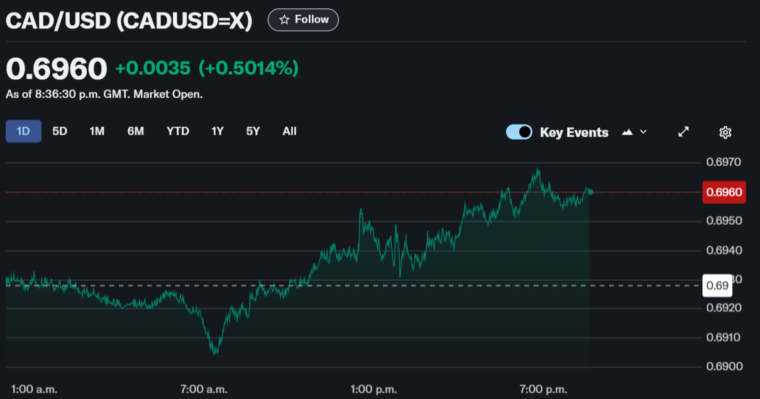Display All historical data range
The height and width of the screenshot is (399, 760).
click(x=289, y=131)
